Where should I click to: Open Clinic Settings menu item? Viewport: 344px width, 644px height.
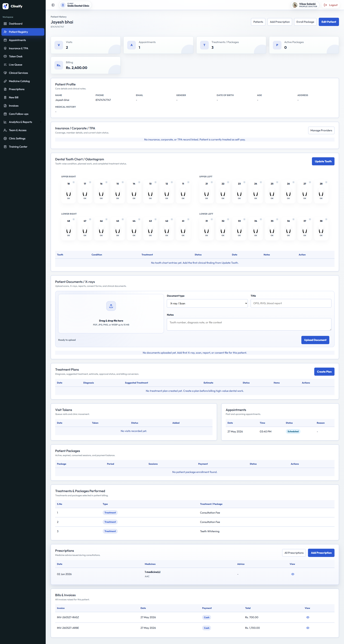point(23,138)
